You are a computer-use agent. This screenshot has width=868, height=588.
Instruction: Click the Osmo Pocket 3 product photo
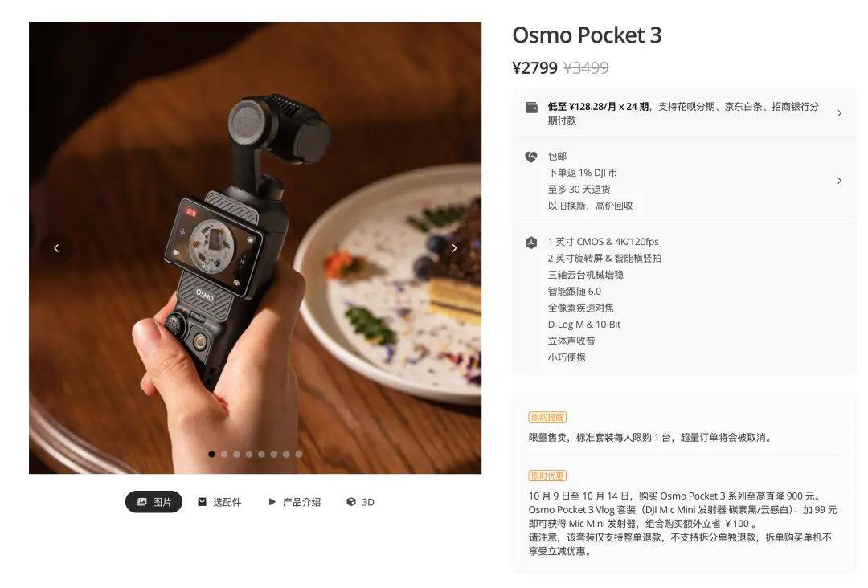pos(256,248)
